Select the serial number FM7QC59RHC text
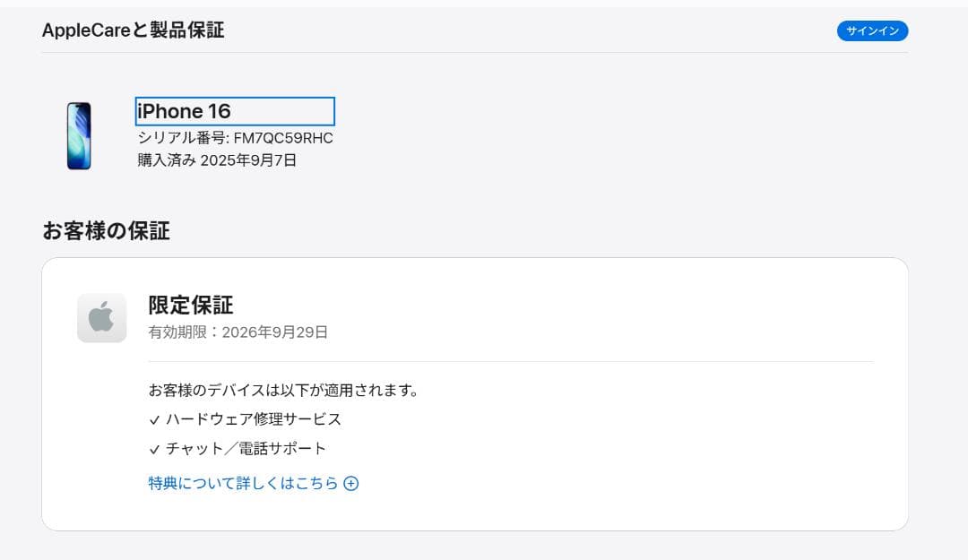Screen dimensions: 968x560 coord(235,138)
